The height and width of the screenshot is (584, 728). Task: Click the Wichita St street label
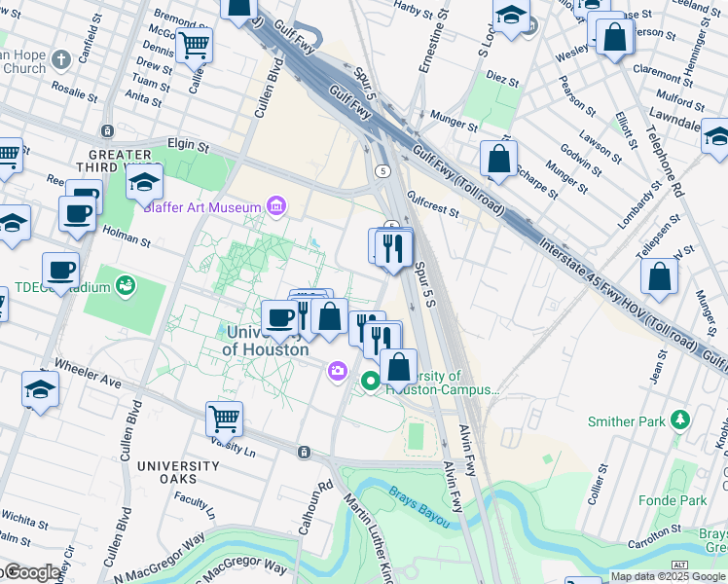[25, 520]
